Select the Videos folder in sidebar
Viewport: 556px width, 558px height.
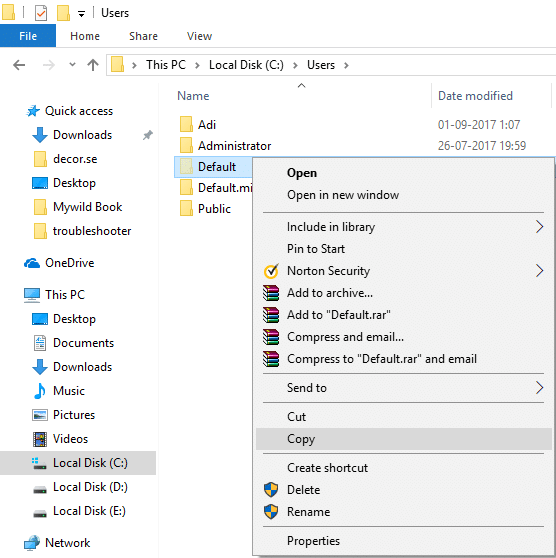(x=70, y=439)
